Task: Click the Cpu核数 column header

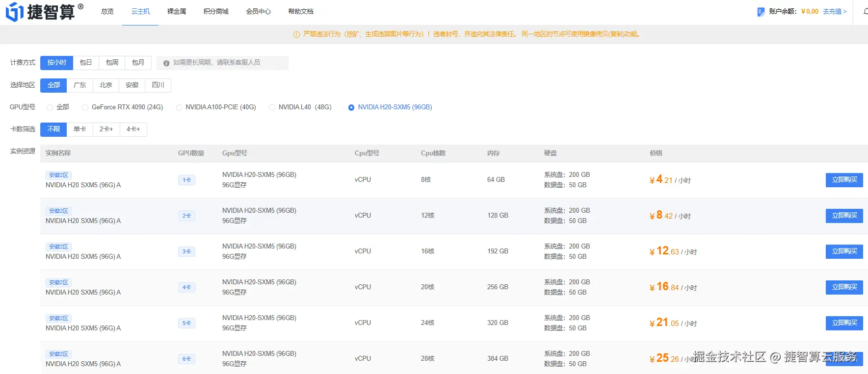Action: pos(433,153)
